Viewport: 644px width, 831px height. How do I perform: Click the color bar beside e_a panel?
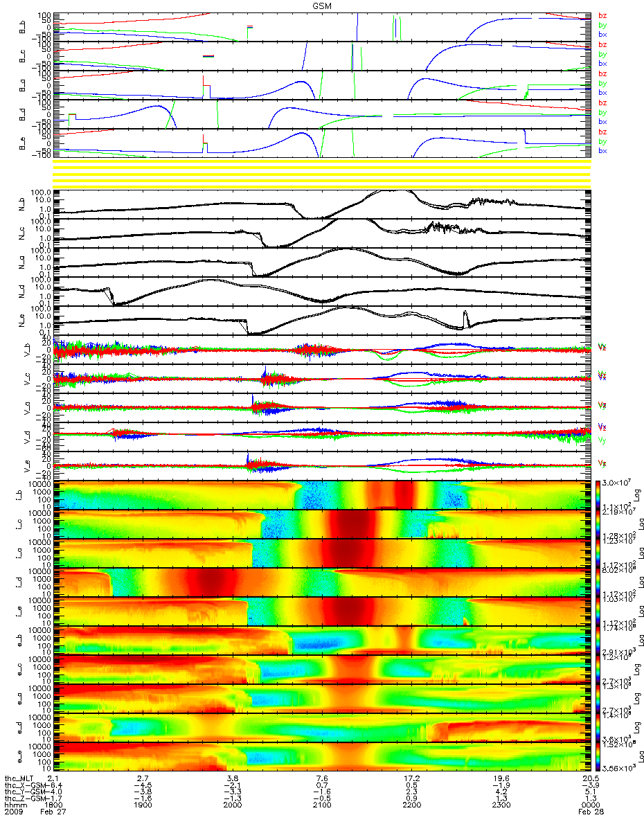tap(598, 698)
